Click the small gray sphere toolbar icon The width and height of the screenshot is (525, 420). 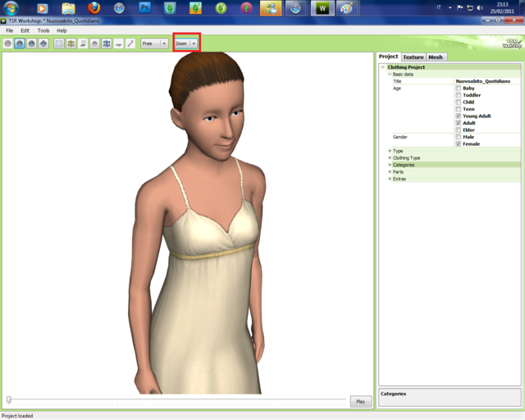95,43
